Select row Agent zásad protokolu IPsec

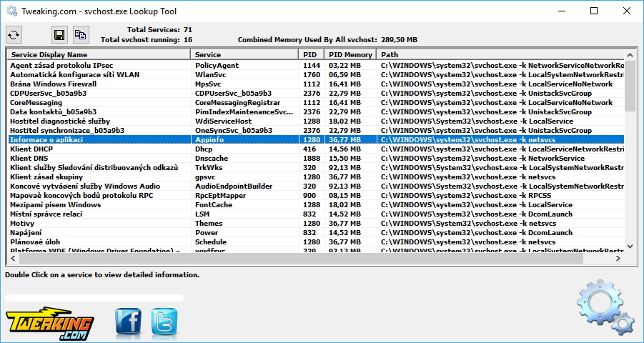tap(316, 65)
